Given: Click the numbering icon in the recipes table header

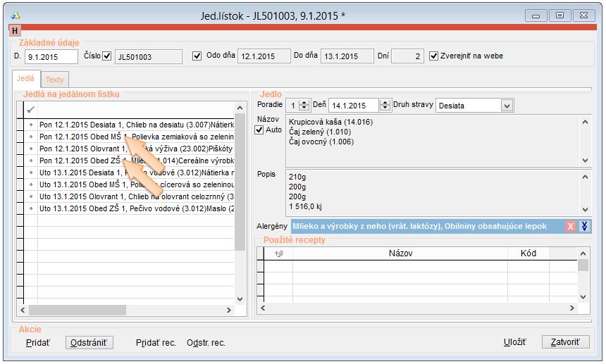Looking at the screenshot, I should (278, 253).
